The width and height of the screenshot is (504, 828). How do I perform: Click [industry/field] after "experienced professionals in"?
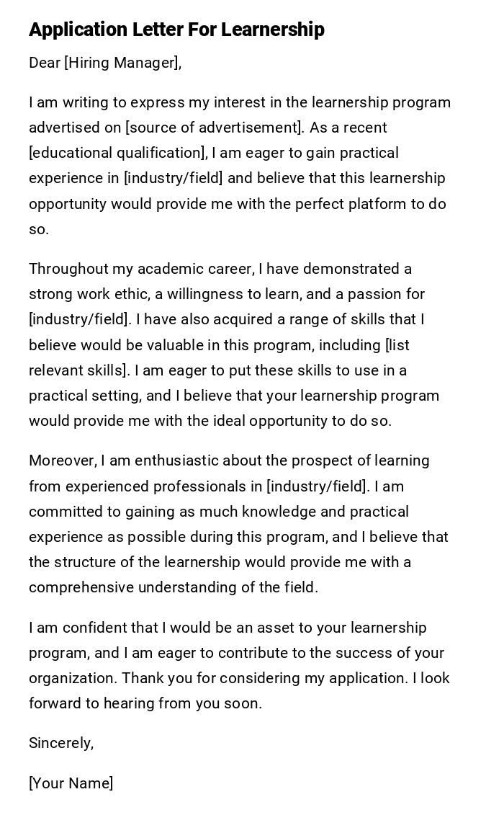click(316, 486)
